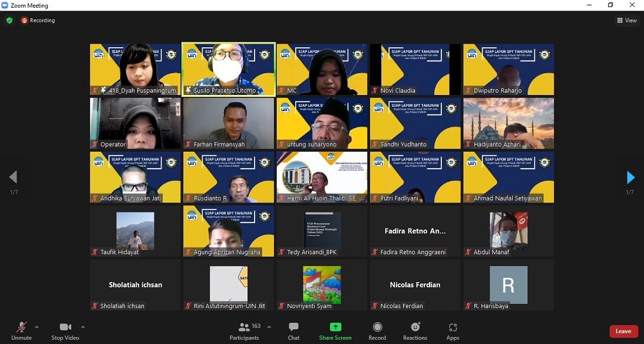
Task: Expand audio options arrow beside Unmute
Action: (37, 327)
